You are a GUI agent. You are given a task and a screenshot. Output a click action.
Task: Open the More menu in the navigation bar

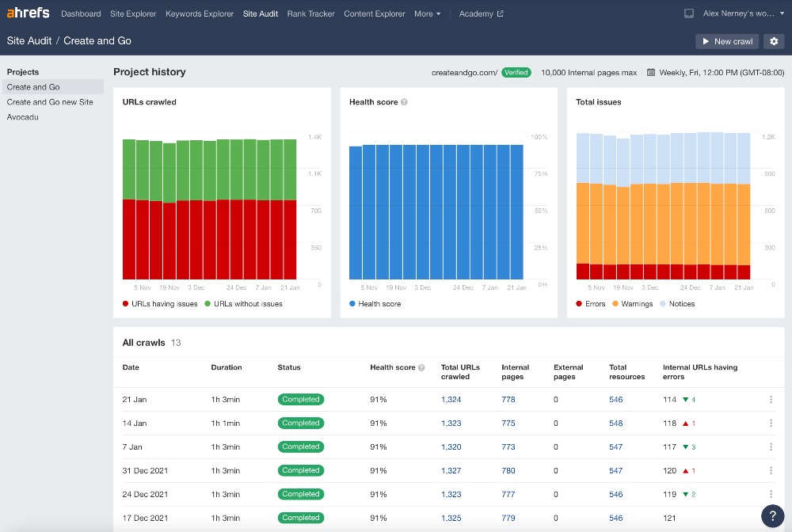[x=427, y=13]
